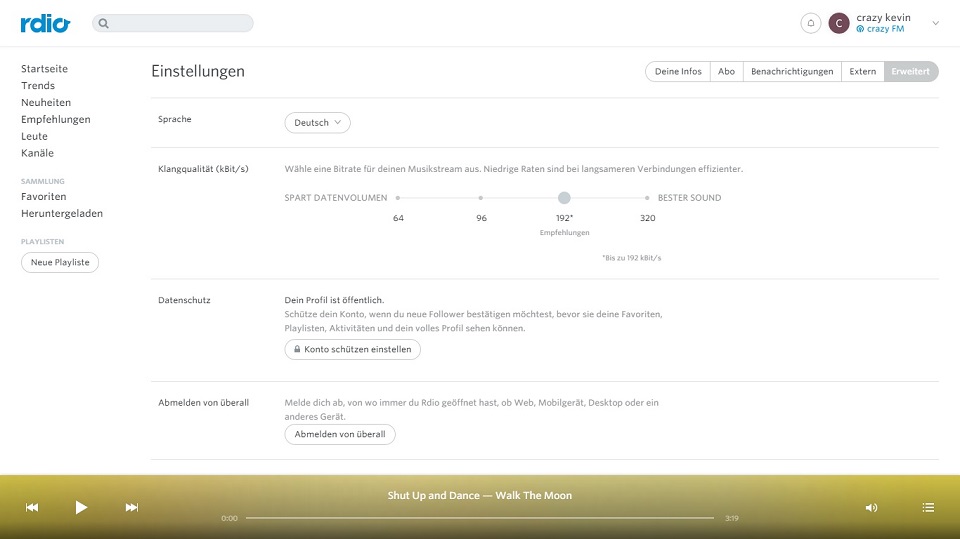This screenshot has height=539, width=960.
Task: Click the Konto schützen einstellen button
Action: click(x=352, y=350)
